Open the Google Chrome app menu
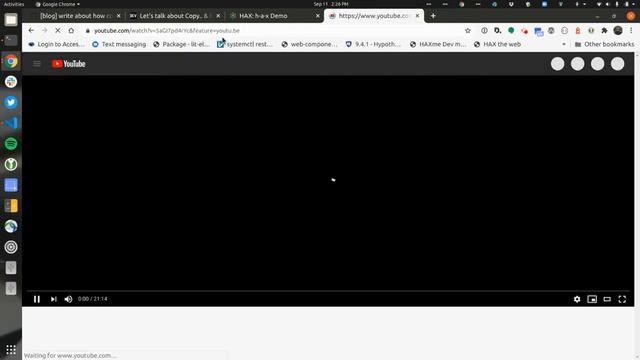This screenshot has width=640, height=360. pyautogui.click(x=58, y=4)
